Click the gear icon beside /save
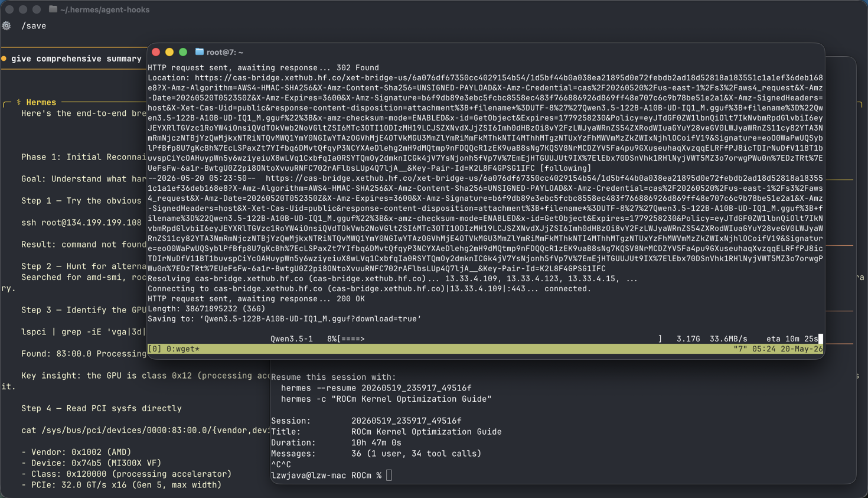Image resolution: width=868 pixels, height=498 pixels. 6,25
